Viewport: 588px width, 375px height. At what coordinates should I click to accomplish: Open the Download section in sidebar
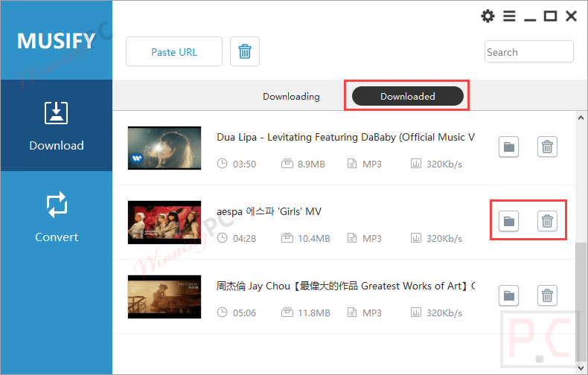(57, 125)
